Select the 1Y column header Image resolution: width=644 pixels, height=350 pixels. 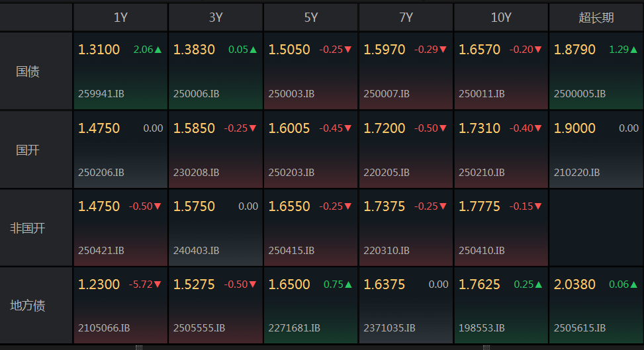coord(120,17)
